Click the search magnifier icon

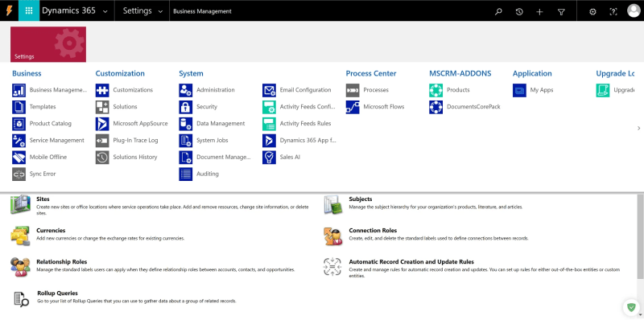tap(498, 11)
